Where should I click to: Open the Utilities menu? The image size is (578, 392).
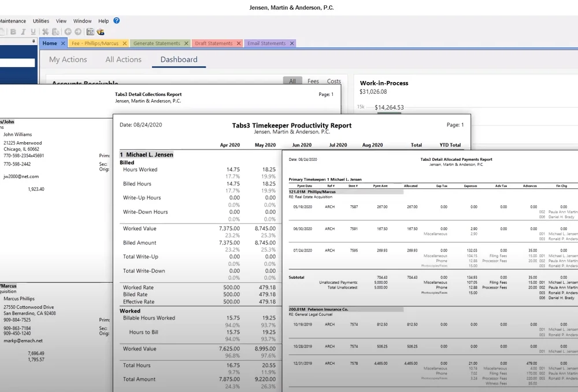point(41,21)
